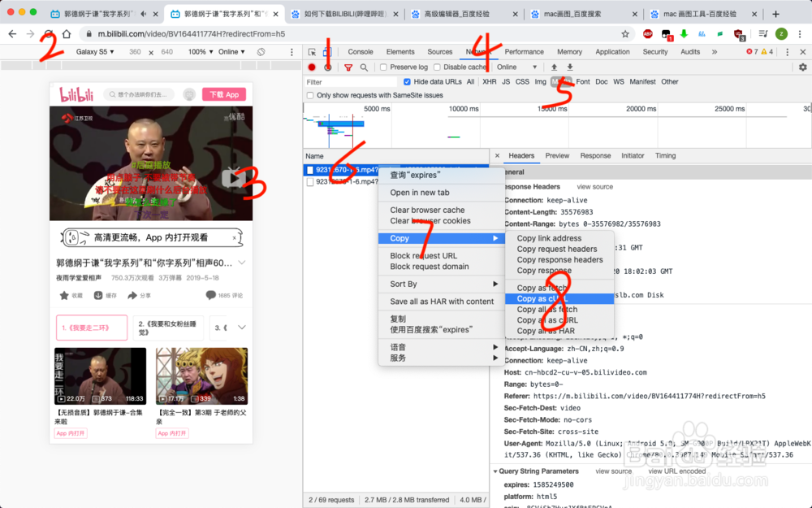Switch to the Elements tab
812x508 pixels.
pyautogui.click(x=400, y=52)
